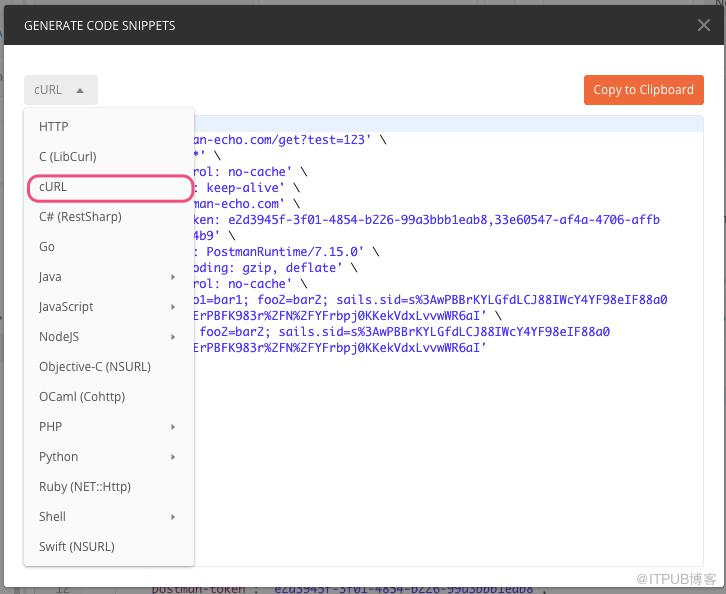Expand the NodeJS submenu arrow
This screenshot has width=726, height=594.
tap(173, 337)
